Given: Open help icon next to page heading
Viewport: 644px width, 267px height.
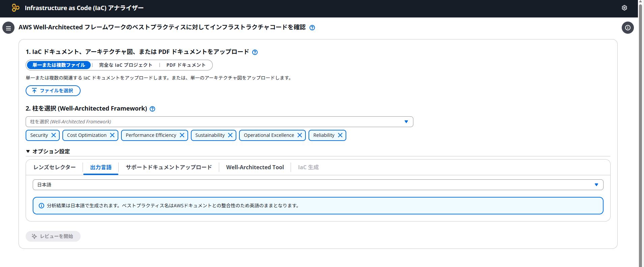Looking at the screenshot, I should click(312, 28).
